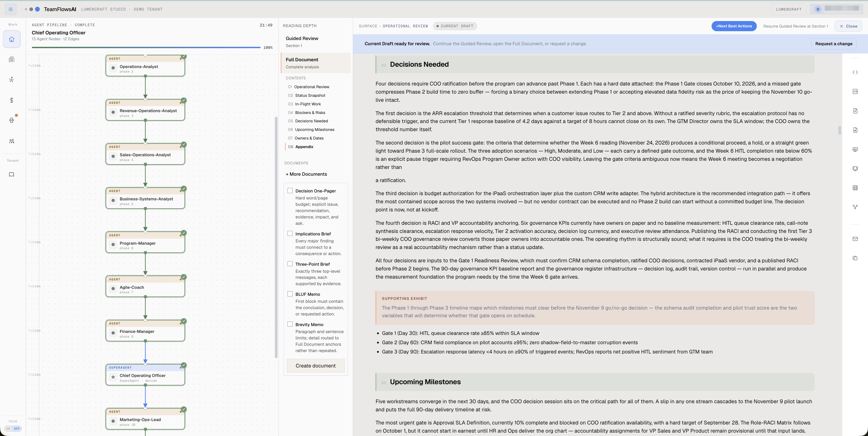Open the agent icon with orange badge
The height and width of the screenshot is (436, 868).
tap(12, 120)
